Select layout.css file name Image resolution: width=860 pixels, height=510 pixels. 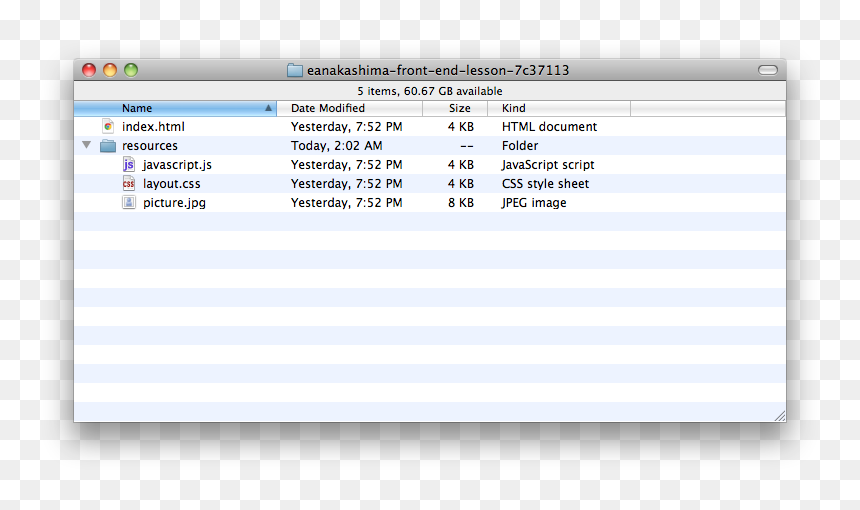pyautogui.click(x=172, y=184)
